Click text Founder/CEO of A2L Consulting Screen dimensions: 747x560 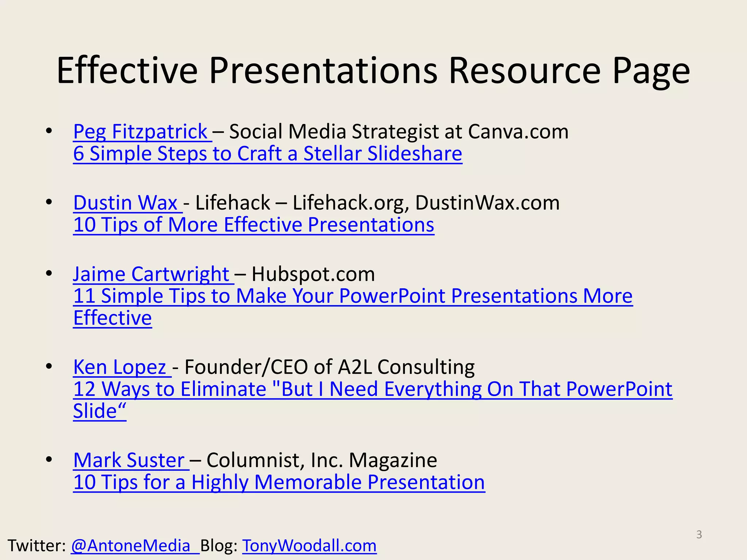coord(330,367)
